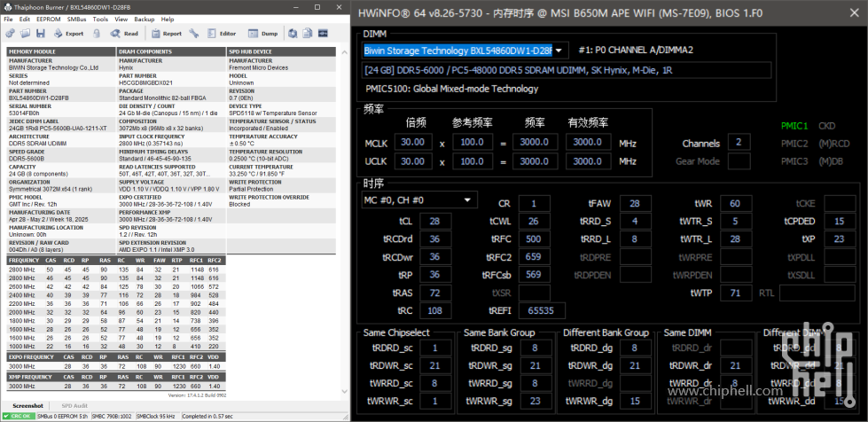This screenshot has width=868, height=422.
Task: Click the dark memory module icon in toolbar
Action: pyautogui.click(x=324, y=33)
